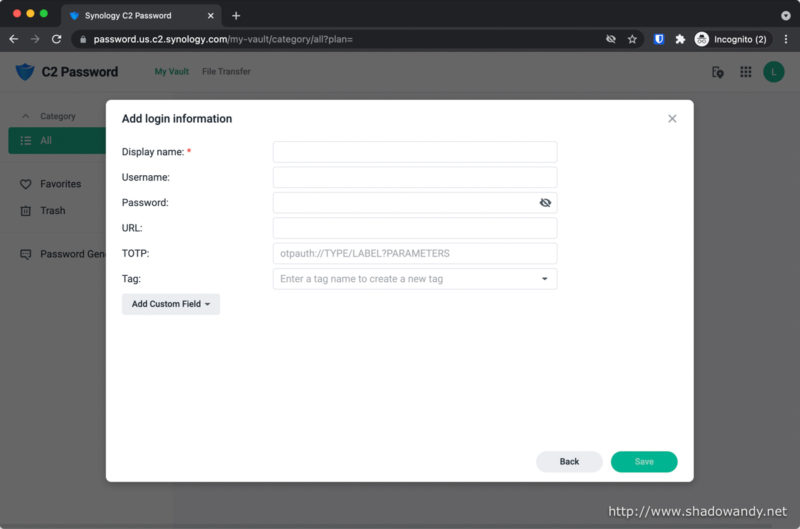Screen dimensions: 800x529
Task: Click the user avatar icon L
Action: (773, 72)
